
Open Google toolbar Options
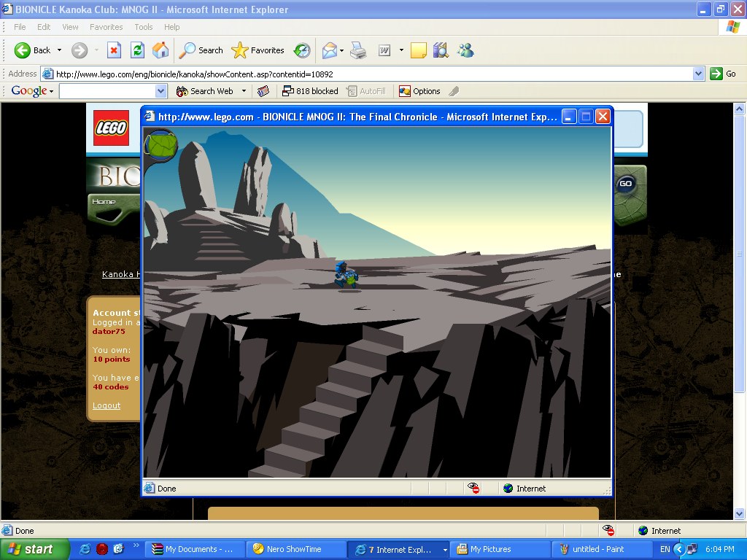[419, 91]
